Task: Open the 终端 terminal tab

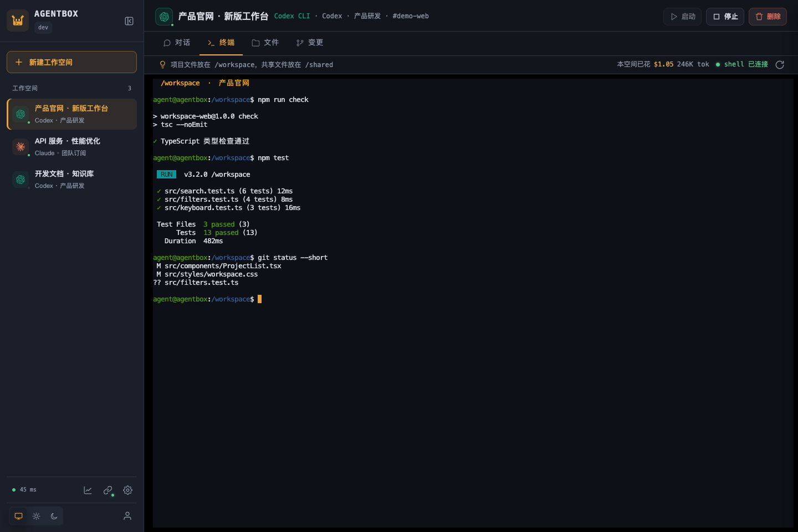Action: coord(221,43)
